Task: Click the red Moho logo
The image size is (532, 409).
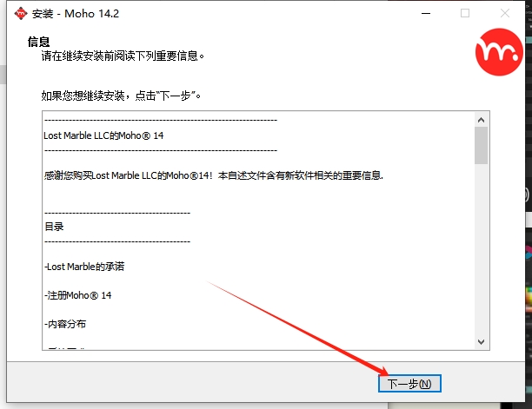Action: coord(499,52)
